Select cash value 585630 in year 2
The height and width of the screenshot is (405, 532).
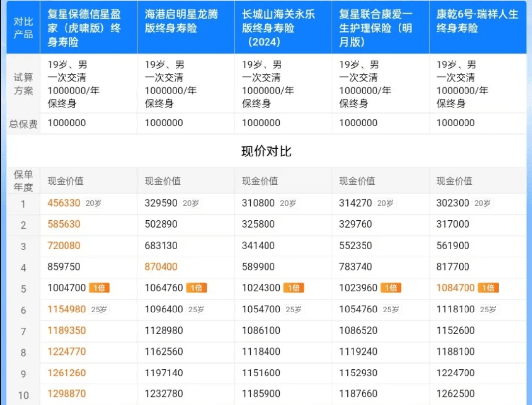[64, 224]
